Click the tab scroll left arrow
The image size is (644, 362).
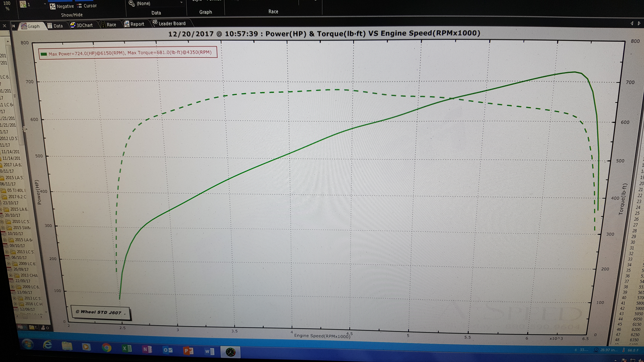click(x=632, y=23)
